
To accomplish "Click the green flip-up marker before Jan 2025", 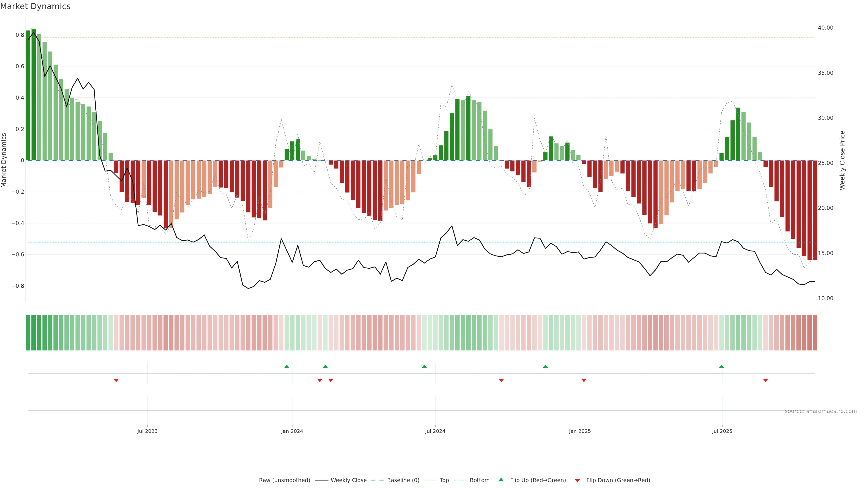I will [x=545, y=366].
